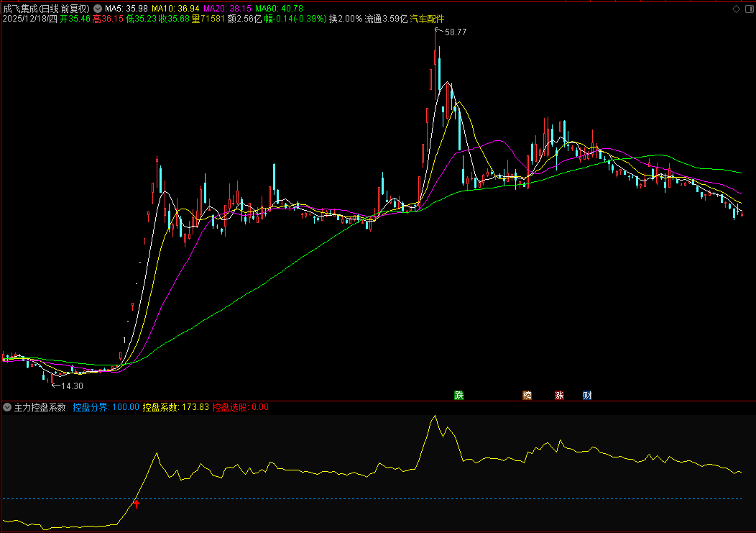Click the 14.30 lowest price label
Image resolution: width=756 pixels, height=533 pixels.
73,386
